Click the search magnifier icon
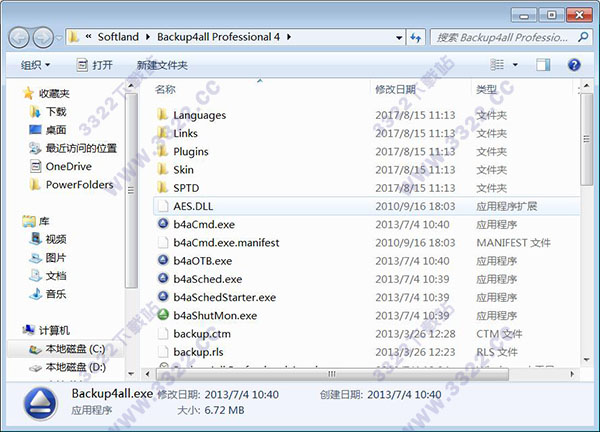The width and height of the screenshot is (600, 432). point(583,37)
